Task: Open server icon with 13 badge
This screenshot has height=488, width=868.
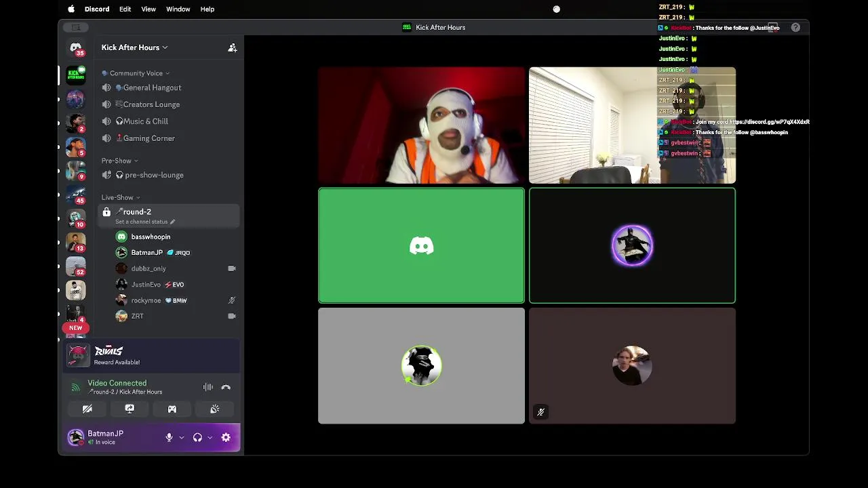Action: 75,243
